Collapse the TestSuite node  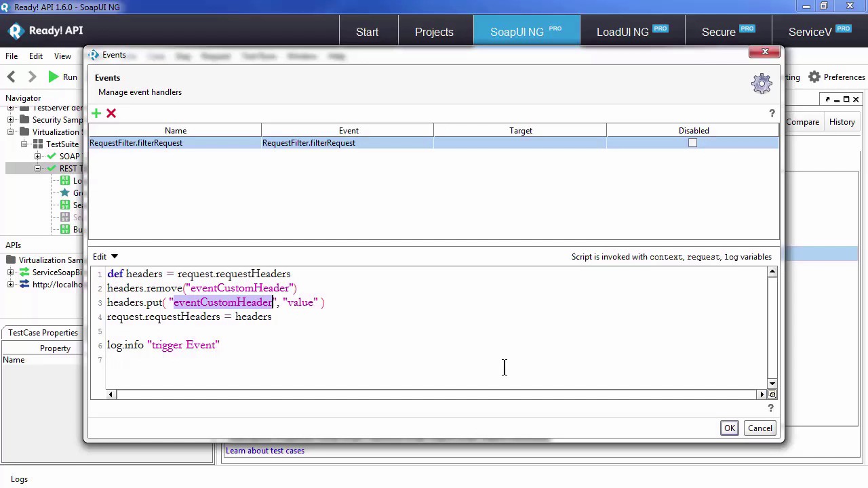coord(24,144)
